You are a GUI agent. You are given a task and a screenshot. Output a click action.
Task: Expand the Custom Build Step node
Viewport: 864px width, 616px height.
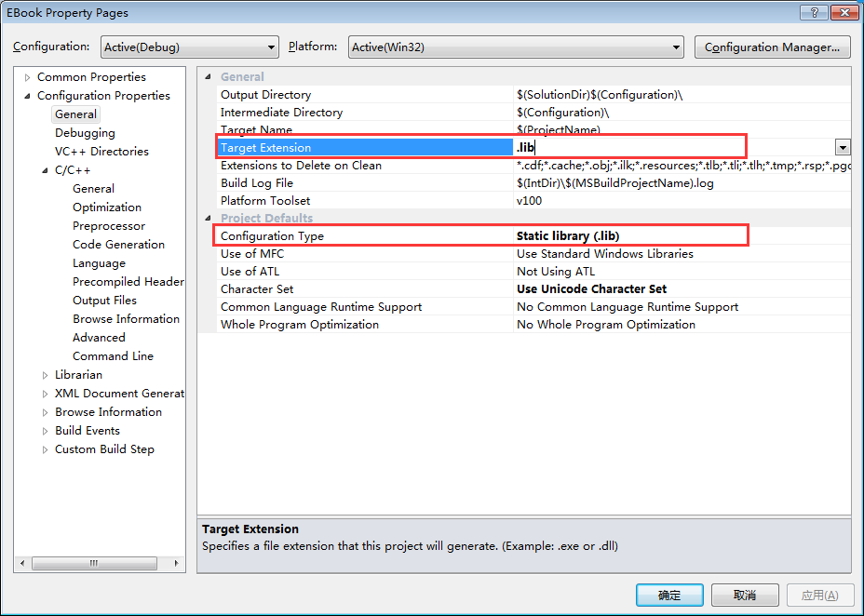(45, 449)
